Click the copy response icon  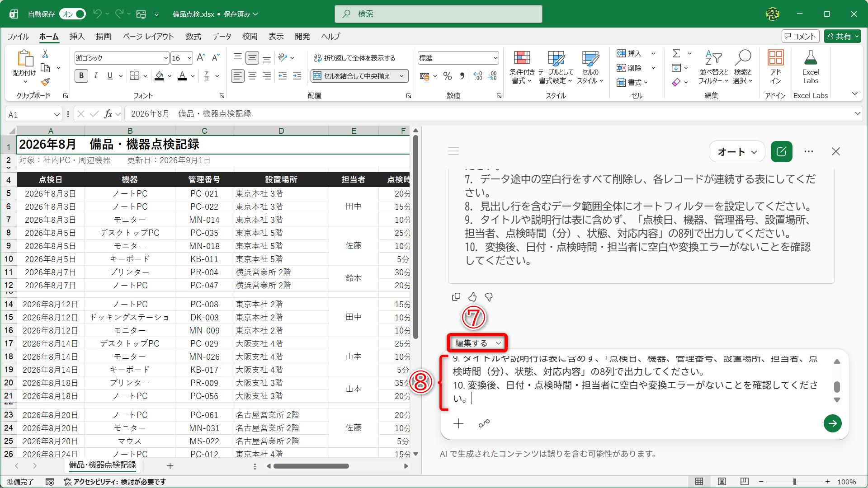tap(456, 297)
